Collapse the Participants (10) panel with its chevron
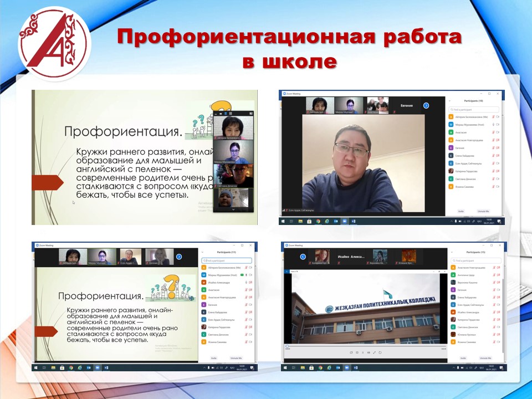Image resolution: width=532 pixels, height=399 pixels. [450, 101]
